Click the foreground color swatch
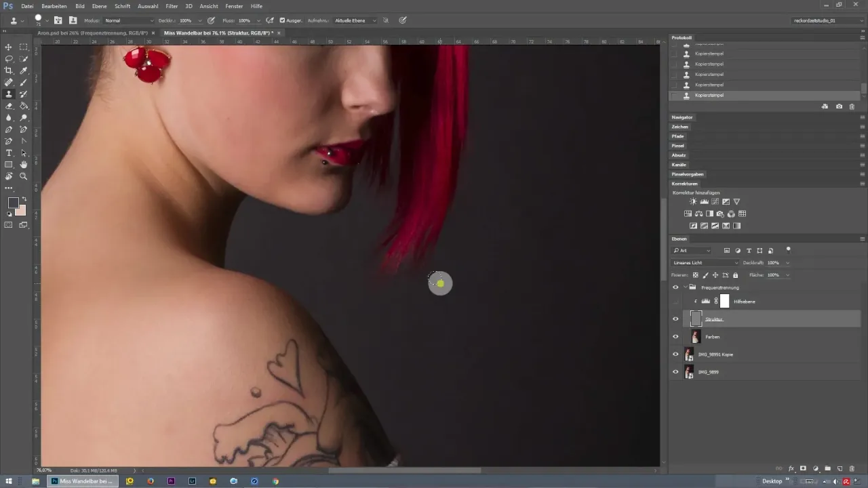 (14, 202)
